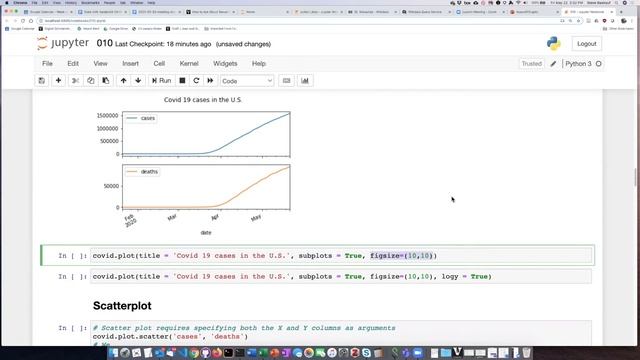Viewport: 640px width, 360px height.
Task: Move the selected cell down
Action: 138,81
